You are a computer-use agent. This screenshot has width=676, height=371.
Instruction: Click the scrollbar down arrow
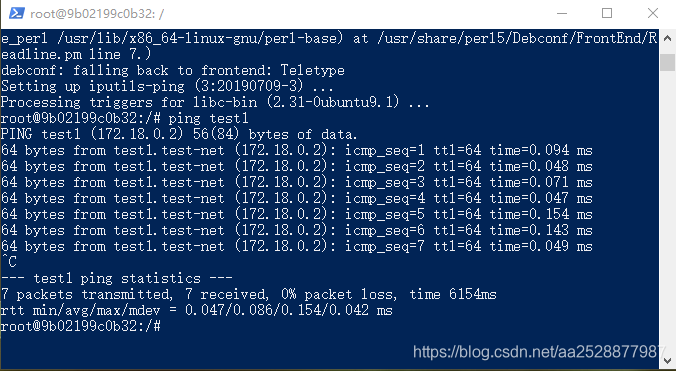(x=667, y=360)
